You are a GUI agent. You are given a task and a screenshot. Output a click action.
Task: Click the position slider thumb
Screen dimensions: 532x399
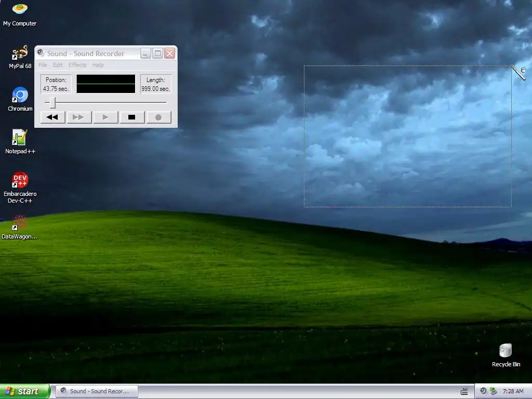(x=52, y=102)
